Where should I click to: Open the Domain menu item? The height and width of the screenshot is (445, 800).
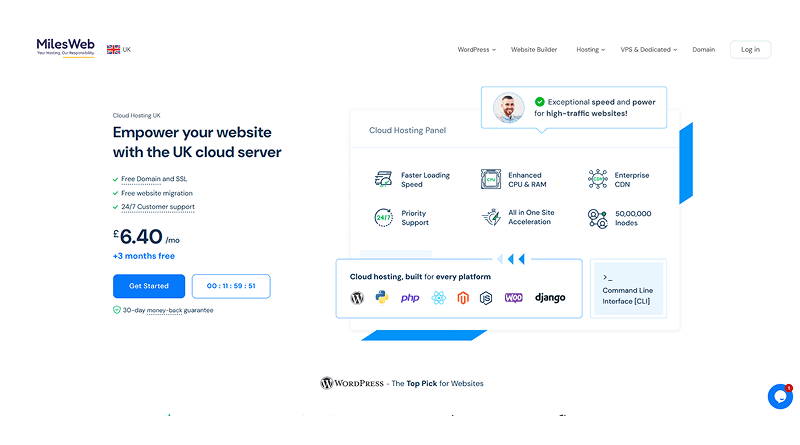704,50
